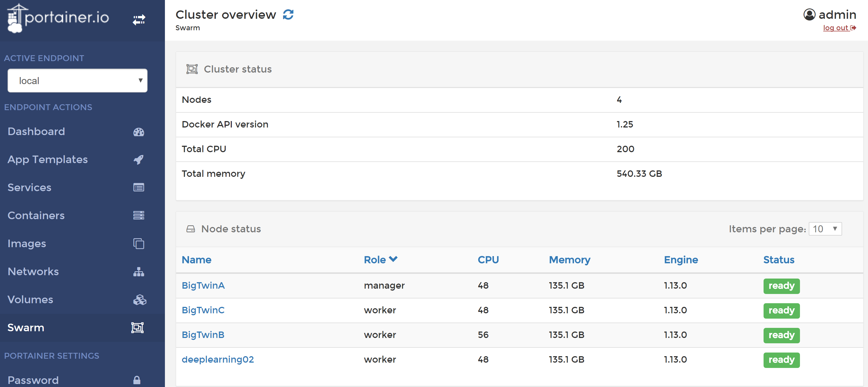868x387 pixels.
Task: Sort table by Memory column
Action: click(569, 260)
